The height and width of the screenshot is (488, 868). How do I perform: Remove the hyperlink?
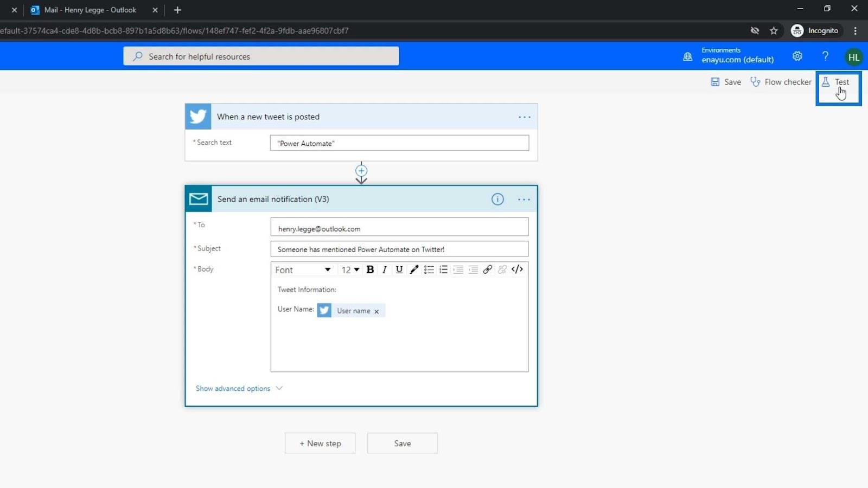[x=502, y=269]
